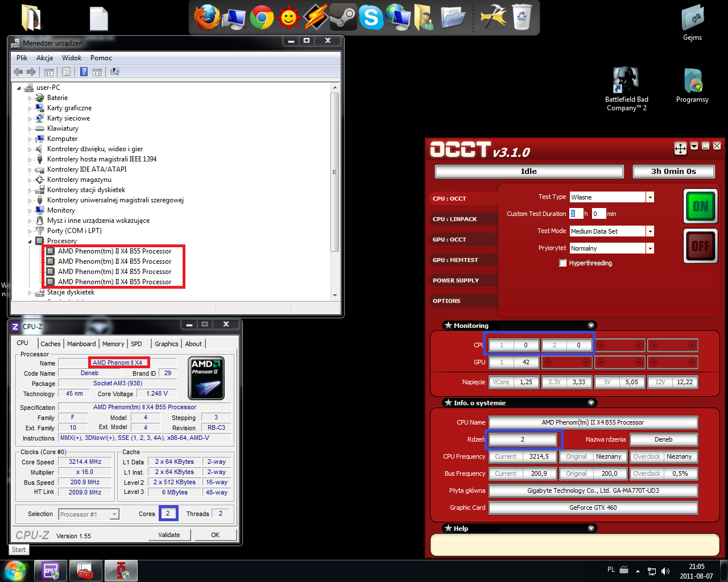Select the GPU : MEMTEST tab
728x582 pixels.
[464, 260]
